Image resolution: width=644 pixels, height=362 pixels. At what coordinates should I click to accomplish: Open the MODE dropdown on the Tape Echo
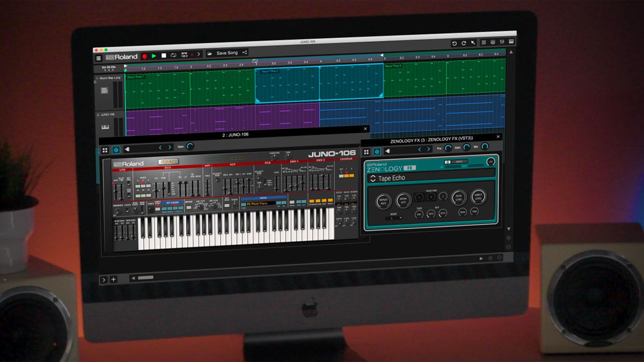click(394, 217)
